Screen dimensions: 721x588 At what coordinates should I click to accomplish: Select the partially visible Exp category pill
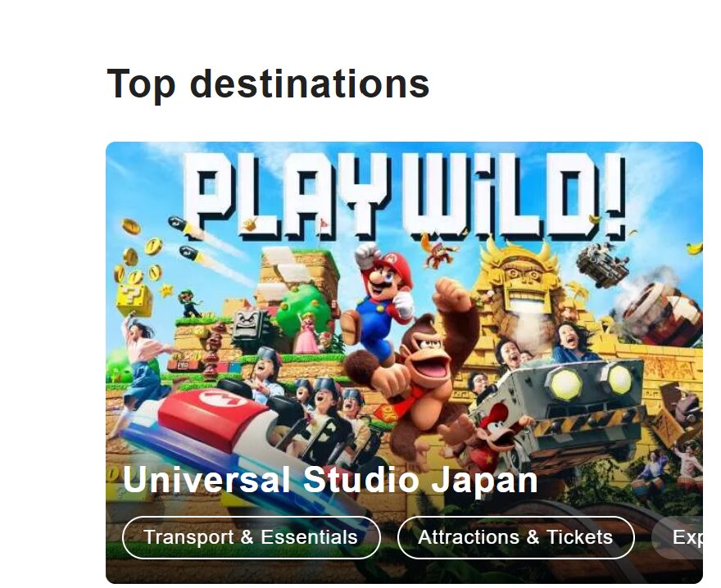(678, 537)
